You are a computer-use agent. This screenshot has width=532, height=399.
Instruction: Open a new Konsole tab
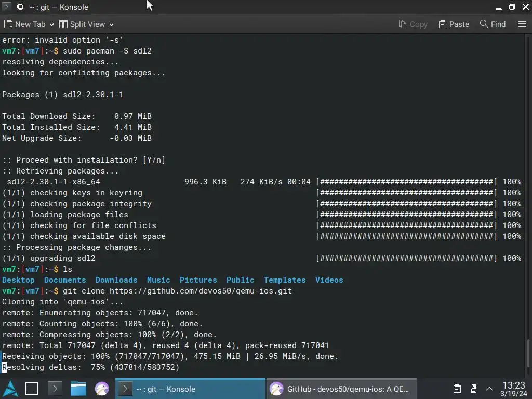pyautogui.click(x=24, y=24)
